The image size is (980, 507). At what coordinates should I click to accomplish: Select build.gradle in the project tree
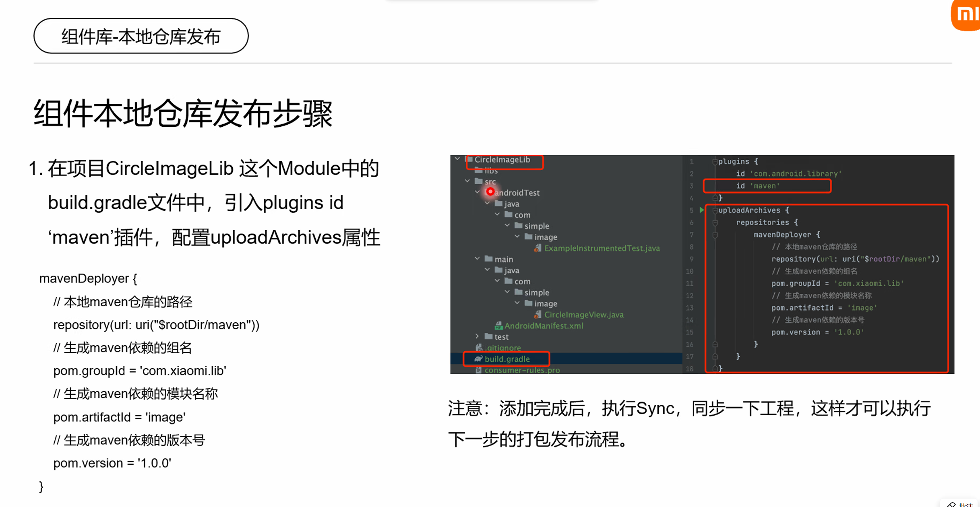click(507, 359)
